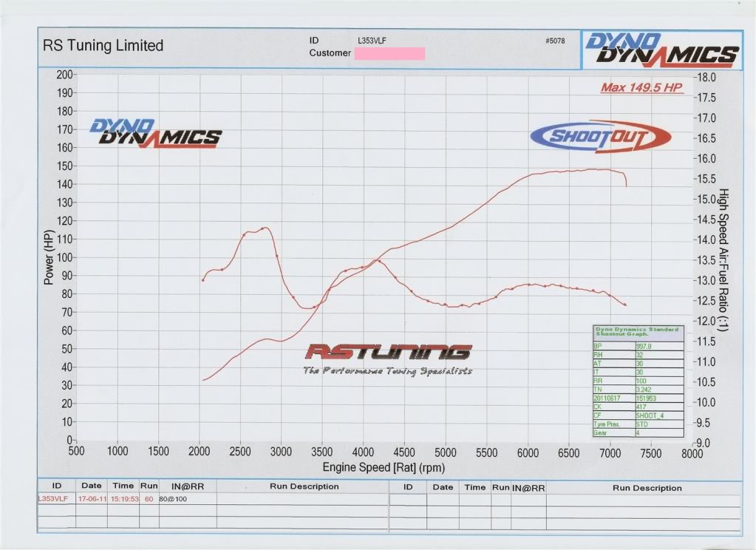Click the #5078 reference number

point(554,41)
